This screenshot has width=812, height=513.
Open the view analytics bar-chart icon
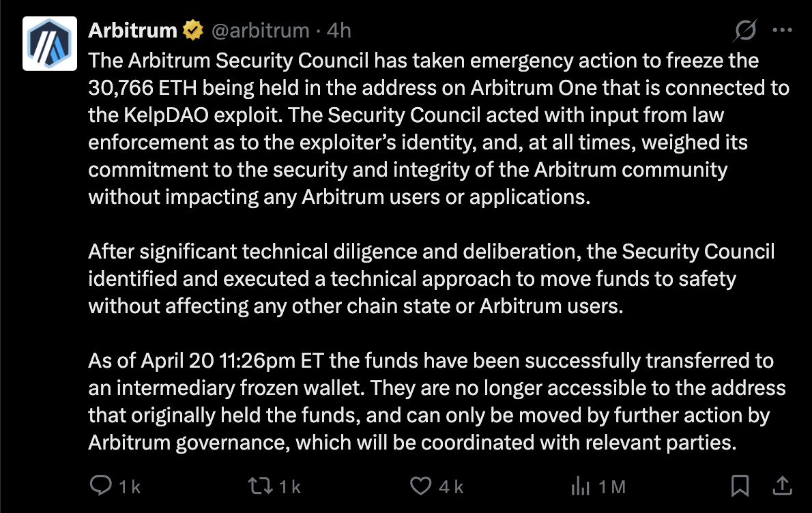(579, 486)
